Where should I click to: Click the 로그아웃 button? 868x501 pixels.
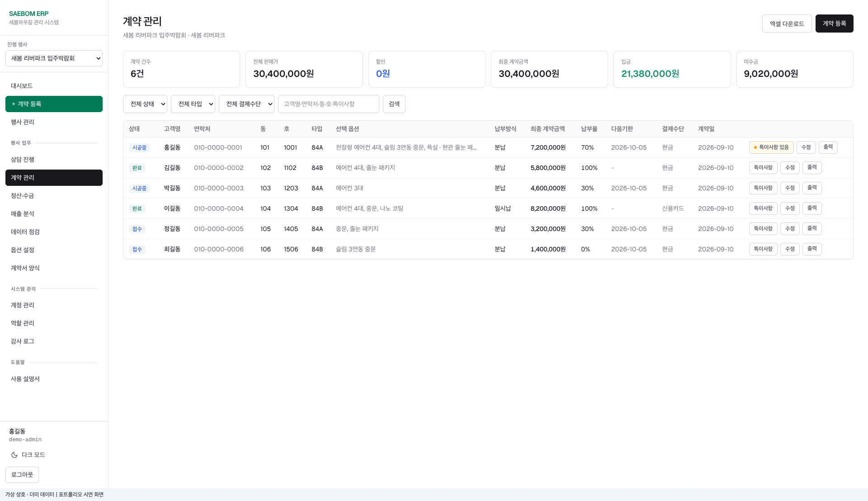pyautogui.click(x=22, y=475)
